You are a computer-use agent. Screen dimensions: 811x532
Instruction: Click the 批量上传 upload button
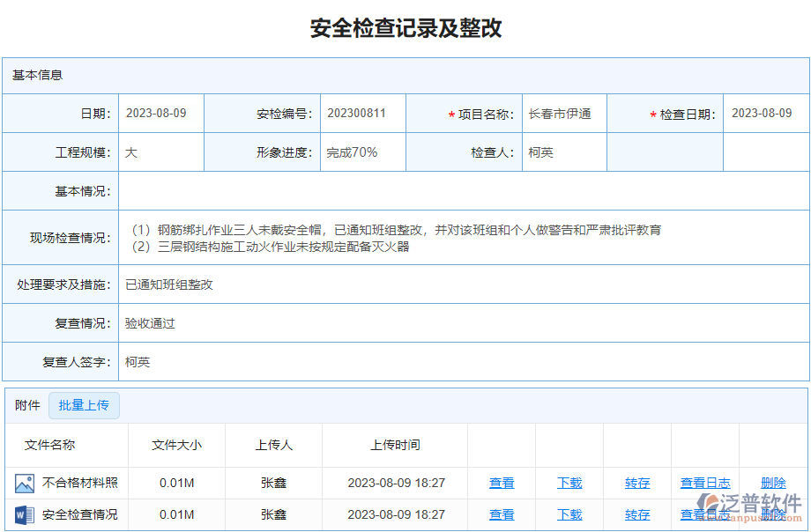84,405
